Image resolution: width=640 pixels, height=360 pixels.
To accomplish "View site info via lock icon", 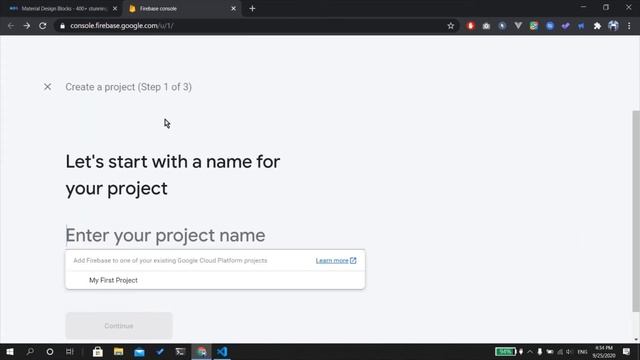I will point(62,26).
